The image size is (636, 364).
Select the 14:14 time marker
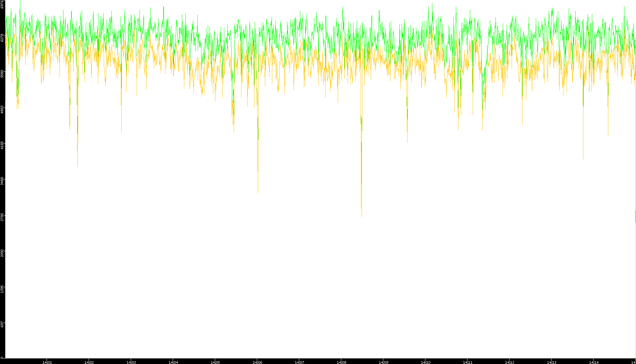click(x=594, y=362)
